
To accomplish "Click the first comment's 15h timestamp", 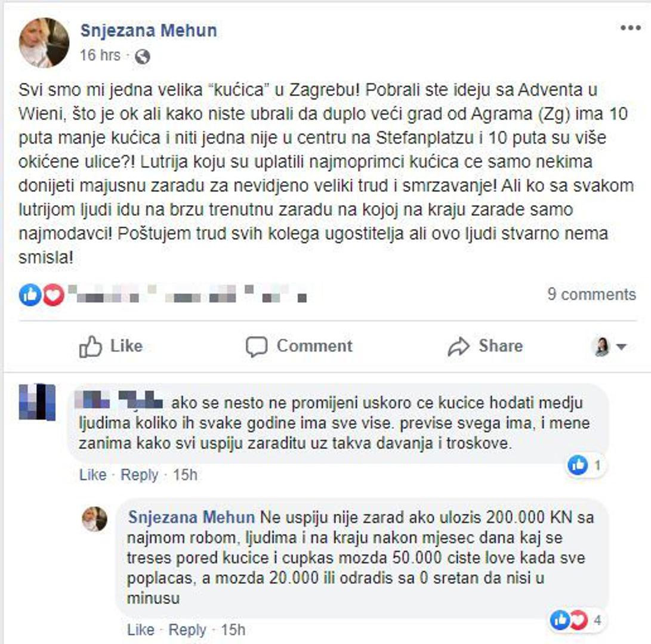I will coord(185,475).
